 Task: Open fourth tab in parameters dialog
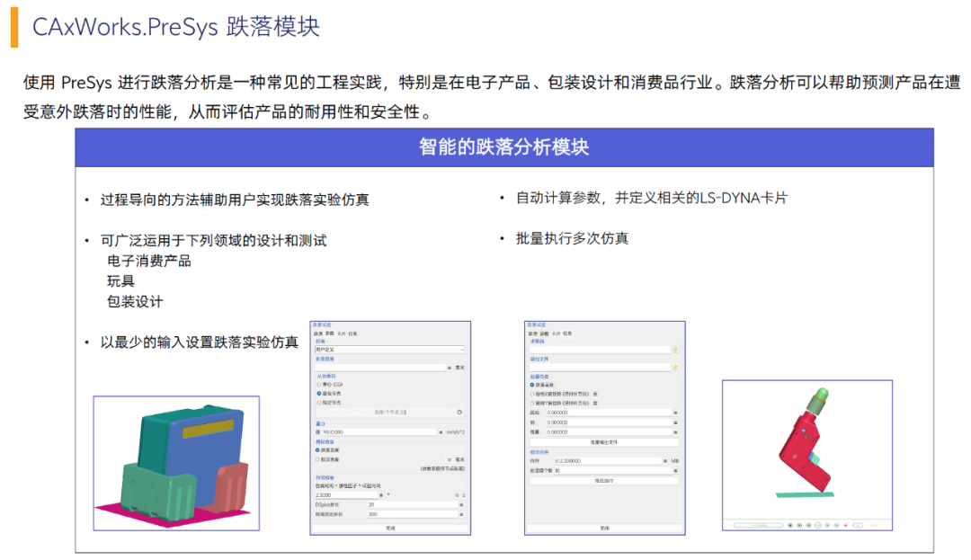352,333
